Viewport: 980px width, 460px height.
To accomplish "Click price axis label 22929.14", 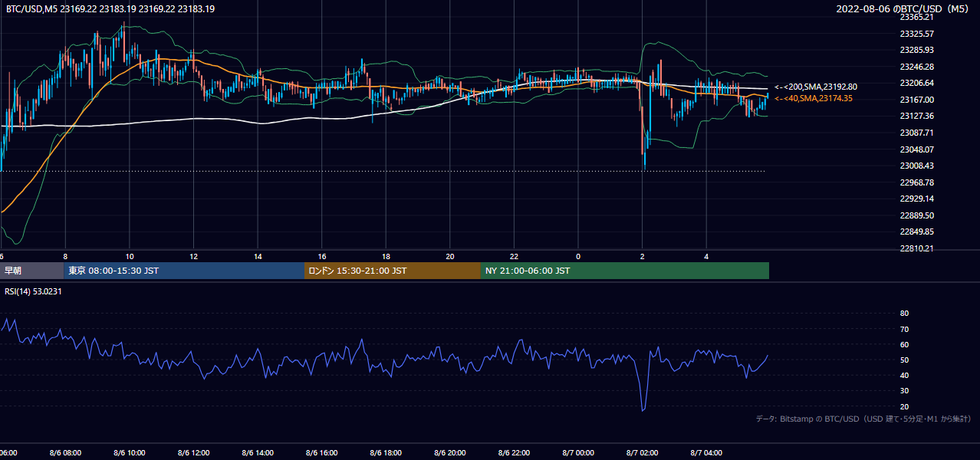I will tap(916, 199).
